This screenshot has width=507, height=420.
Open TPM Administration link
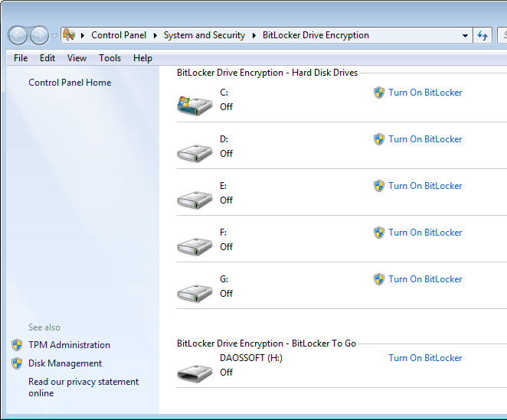pos(69,345)
